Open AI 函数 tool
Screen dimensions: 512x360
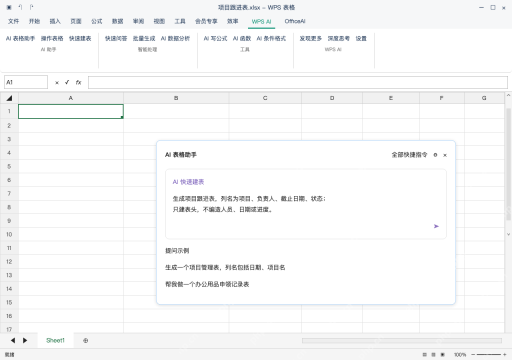[x=242, y=39]
